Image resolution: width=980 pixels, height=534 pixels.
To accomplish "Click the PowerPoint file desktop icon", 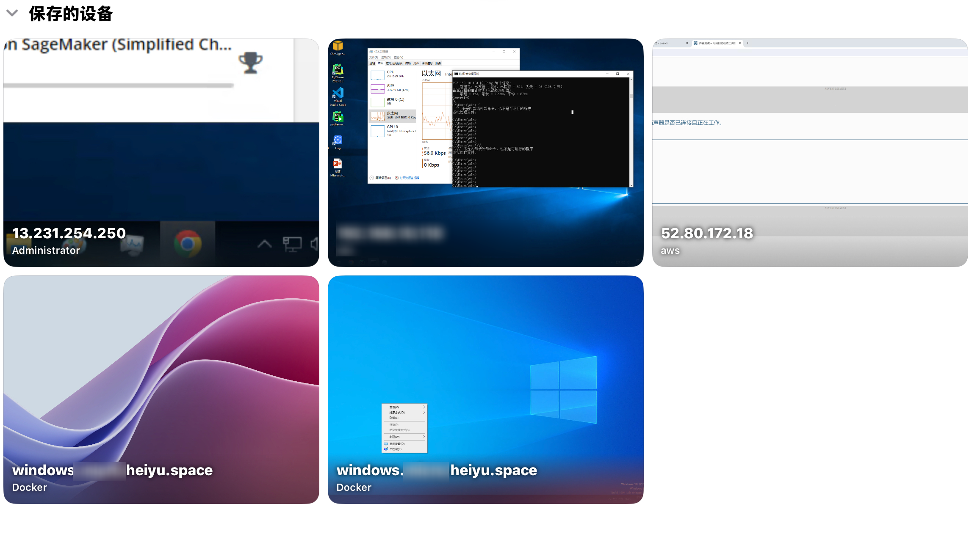I will click(338, 164).
